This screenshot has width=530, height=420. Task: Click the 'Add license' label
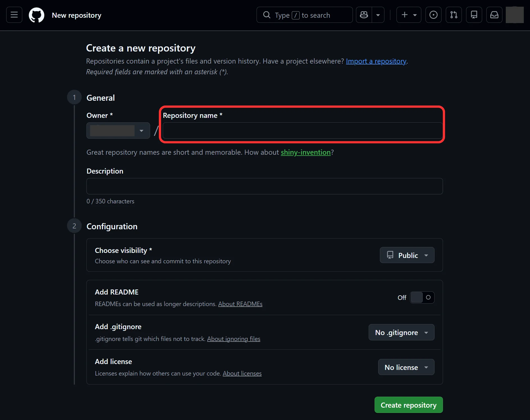[113, 361]
